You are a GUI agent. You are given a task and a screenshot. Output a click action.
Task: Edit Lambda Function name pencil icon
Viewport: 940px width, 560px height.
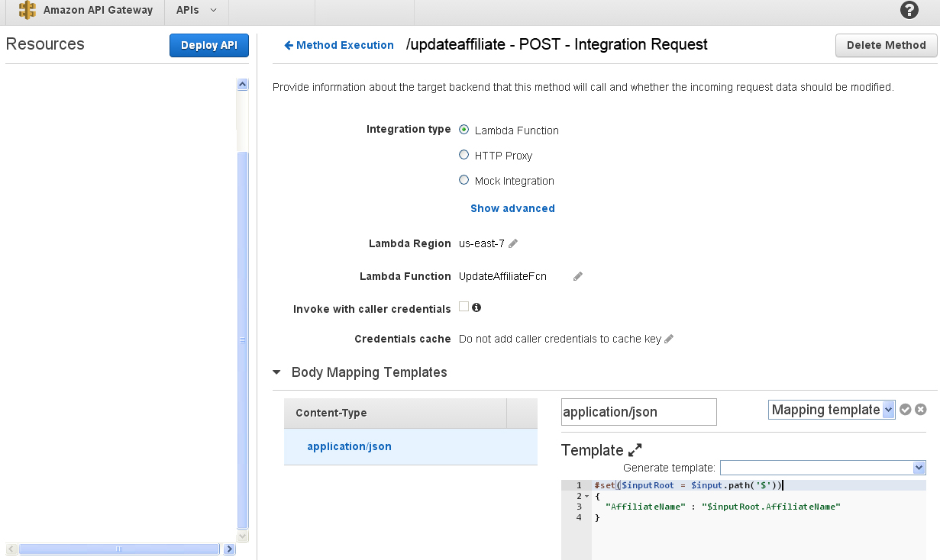coord(578,276)
